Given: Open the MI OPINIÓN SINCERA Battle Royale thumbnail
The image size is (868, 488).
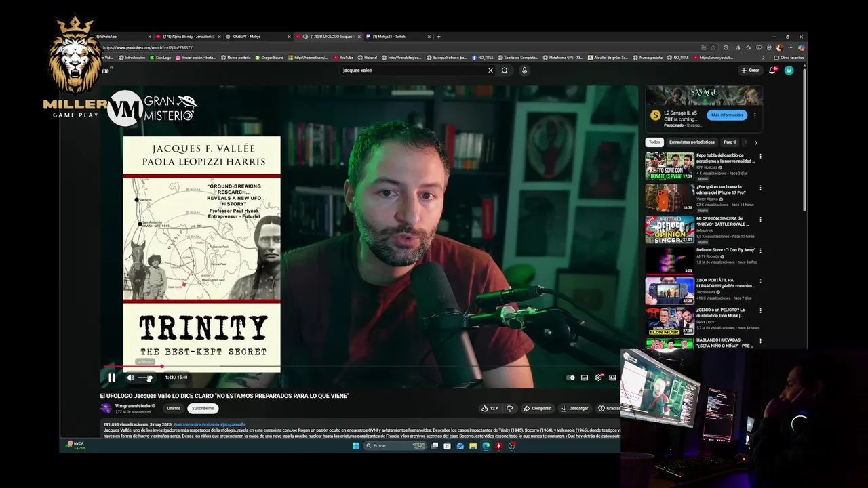Looking at the screenshot, I should (x=669, y=230).
